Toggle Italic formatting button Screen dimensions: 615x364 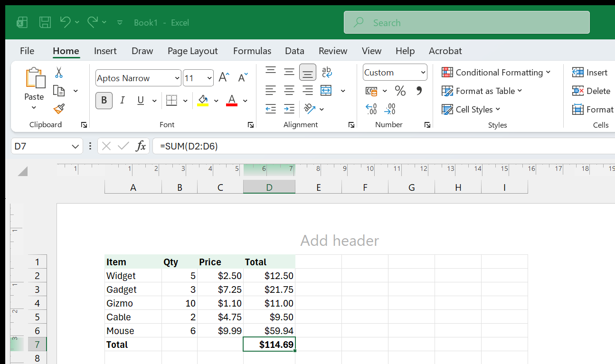[x=123, y=100]
